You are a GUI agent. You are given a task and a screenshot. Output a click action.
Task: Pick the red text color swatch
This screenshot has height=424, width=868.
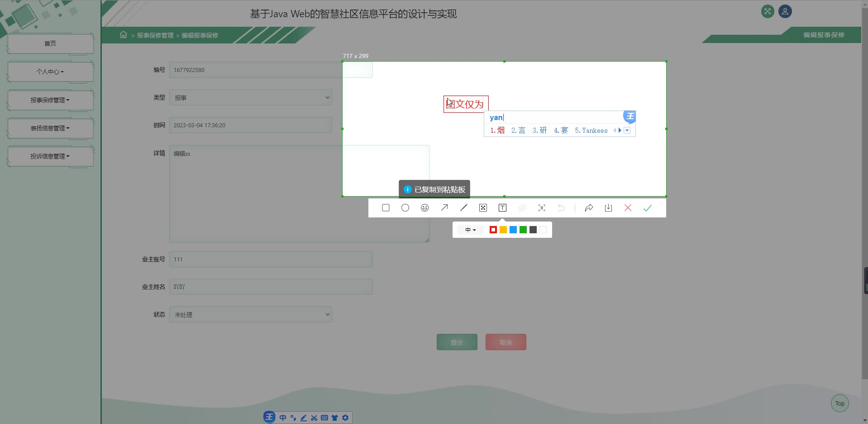point(493,230)
